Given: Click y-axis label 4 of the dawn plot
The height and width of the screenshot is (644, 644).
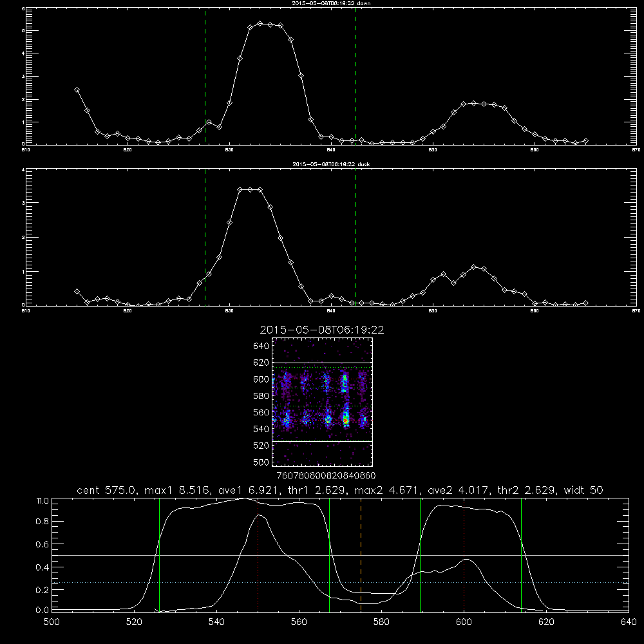Looking at the screenshot, I should [x=23, y=53].
